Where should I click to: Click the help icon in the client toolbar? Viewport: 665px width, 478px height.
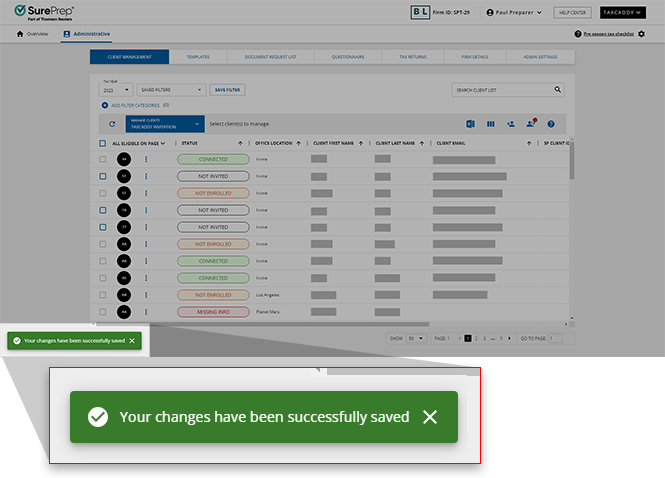(551, 124)
